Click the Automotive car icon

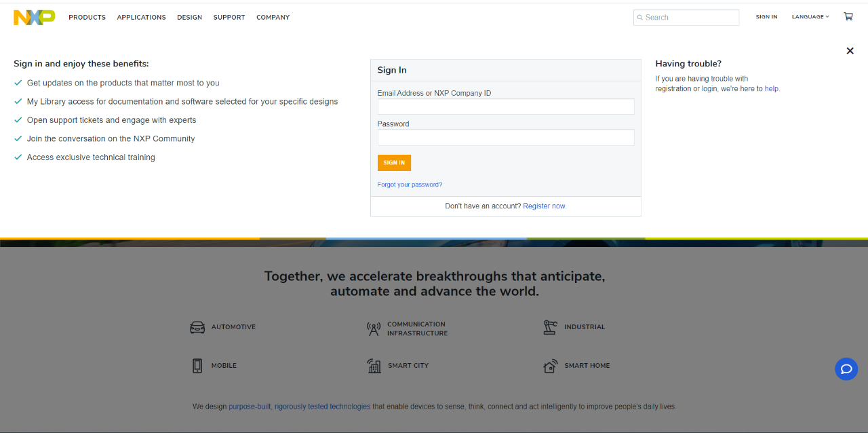(197, 327)
